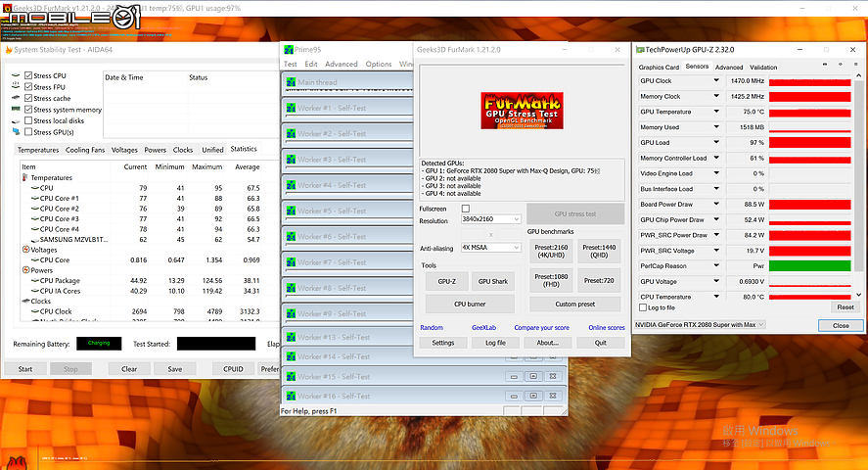Open the Cooling Fans tab
868x470 pixels.
click(x=85, y=150)
